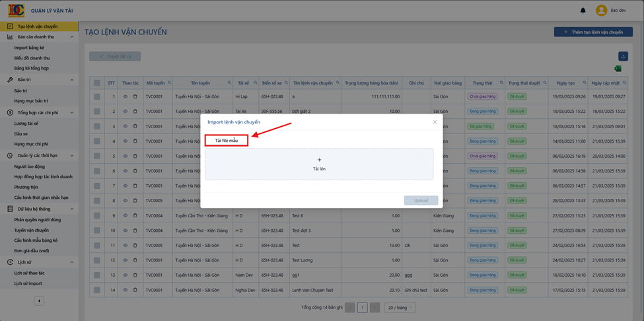Check the row 12 checkbox
The height and width of the screenshot is (321, 644).
click(97, 260)
